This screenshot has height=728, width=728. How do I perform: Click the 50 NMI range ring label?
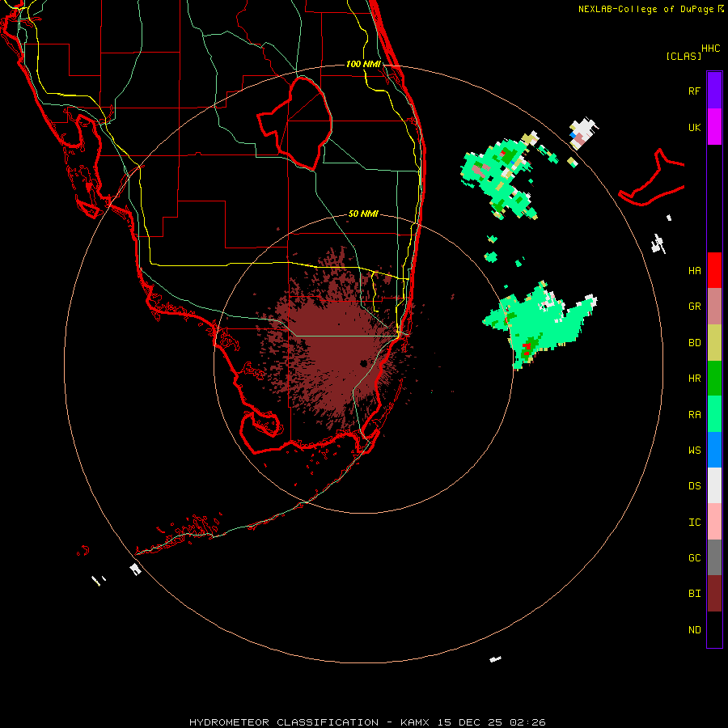363,214
